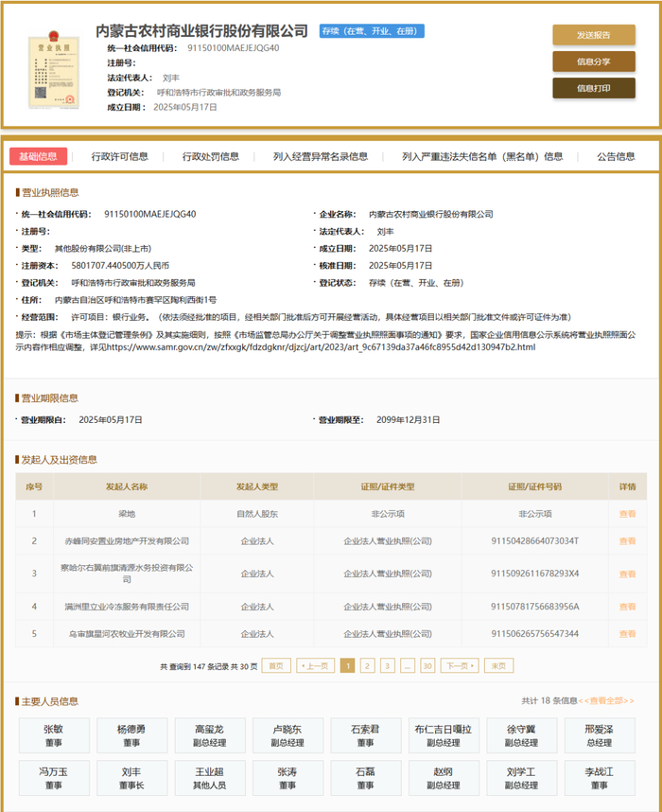Open the 查看全部 personnel link
Screen dimensions: 662x812
click(606, 700)
